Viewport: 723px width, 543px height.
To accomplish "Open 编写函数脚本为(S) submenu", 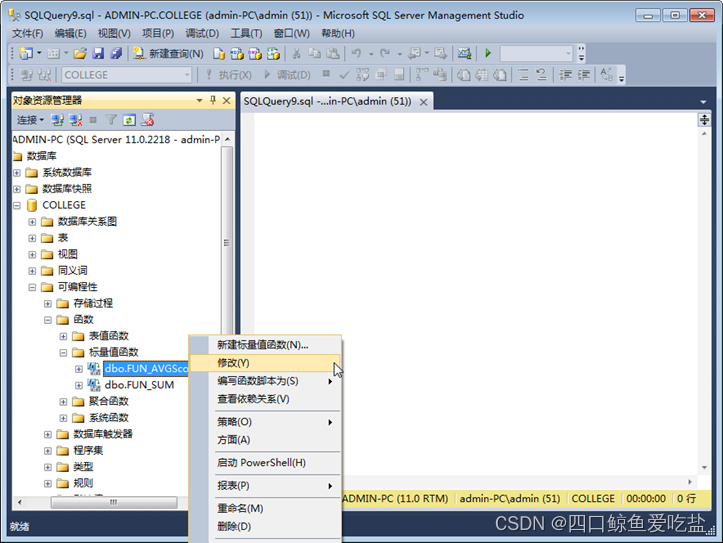I will coord(265,381).
